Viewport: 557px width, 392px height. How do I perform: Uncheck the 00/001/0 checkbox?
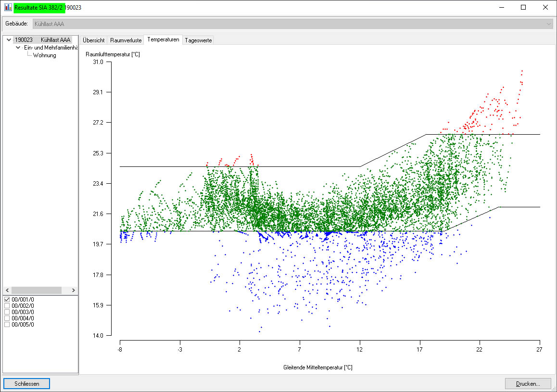(7, 300)
